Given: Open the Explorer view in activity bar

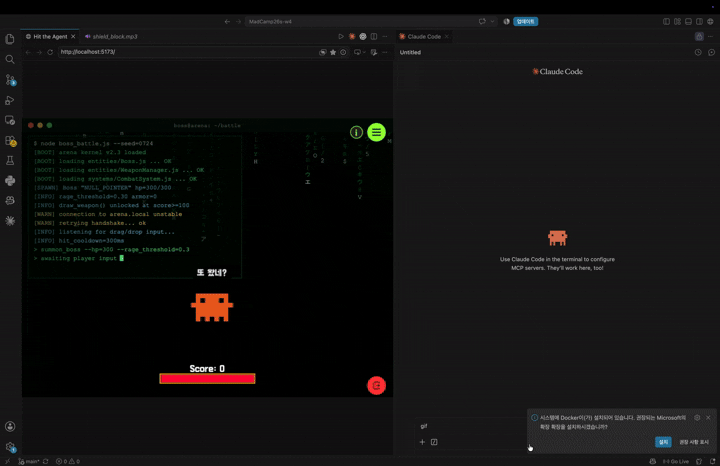Looking at the screenshot, I should click(x=10, y=39).
